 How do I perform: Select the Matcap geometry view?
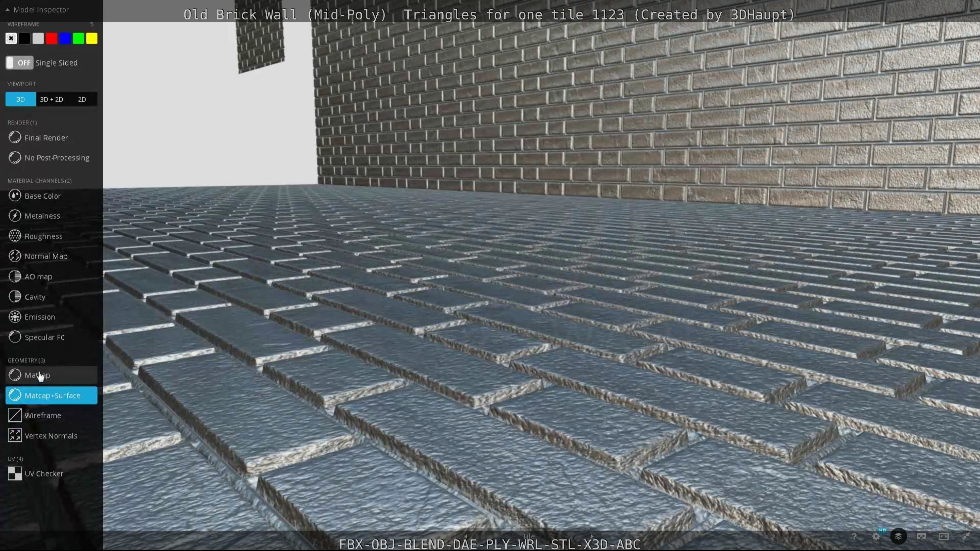point(51,375)
